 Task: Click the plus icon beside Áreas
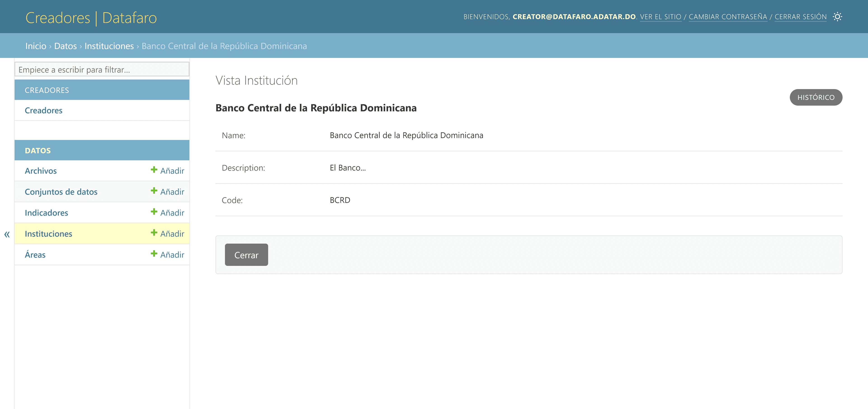coord(154,254)
